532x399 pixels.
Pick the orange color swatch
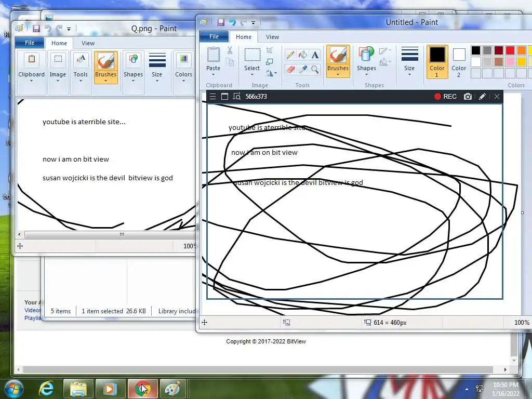click(x=522, y=50)
